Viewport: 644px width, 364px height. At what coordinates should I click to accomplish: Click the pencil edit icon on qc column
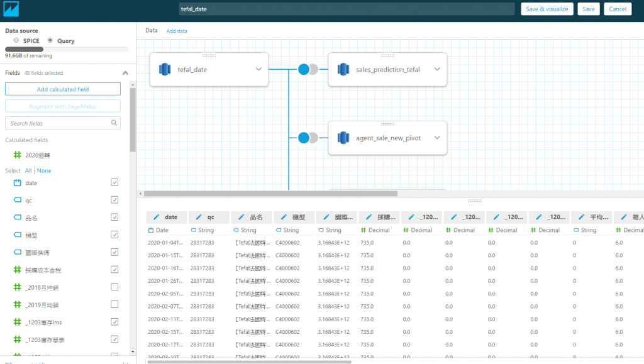click(199, 217)
